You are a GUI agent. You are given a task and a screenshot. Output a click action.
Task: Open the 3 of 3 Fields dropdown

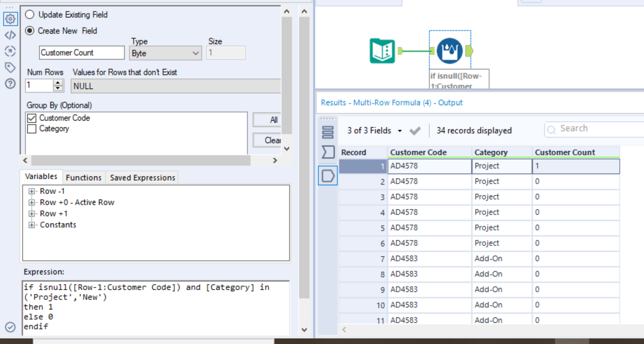375,131
